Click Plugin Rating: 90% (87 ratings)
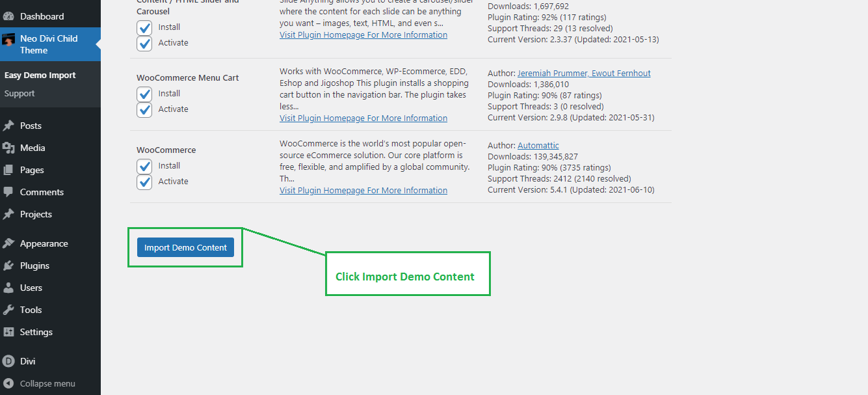 point(545,96)
